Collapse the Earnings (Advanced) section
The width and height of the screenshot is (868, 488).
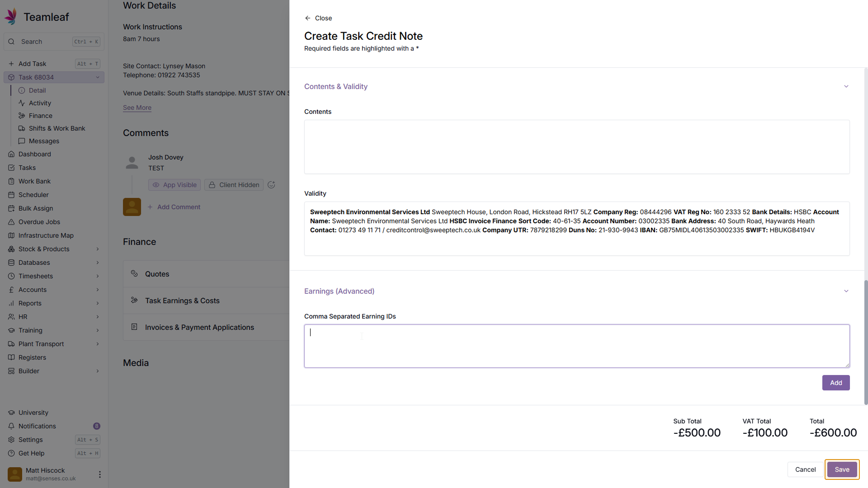click(846, 291)
